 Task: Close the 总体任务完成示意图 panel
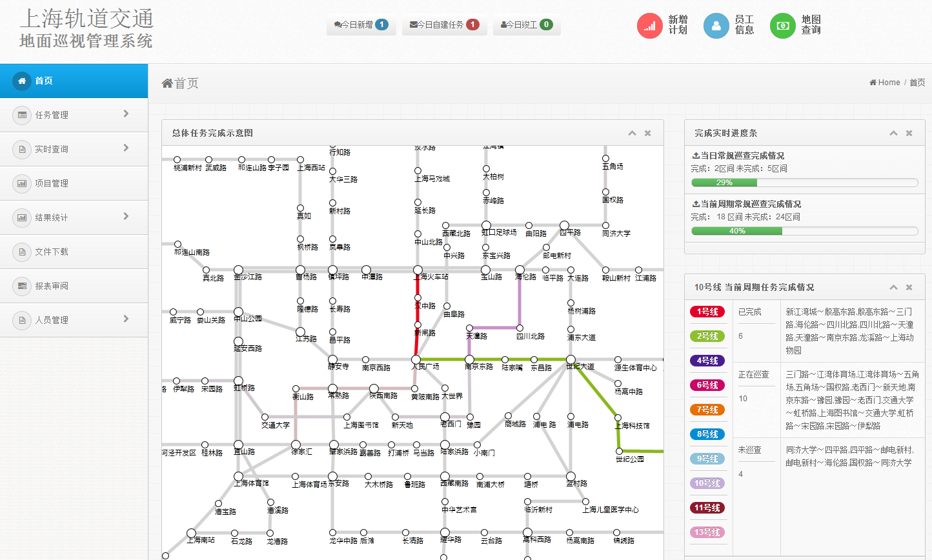tap(647, 133)
